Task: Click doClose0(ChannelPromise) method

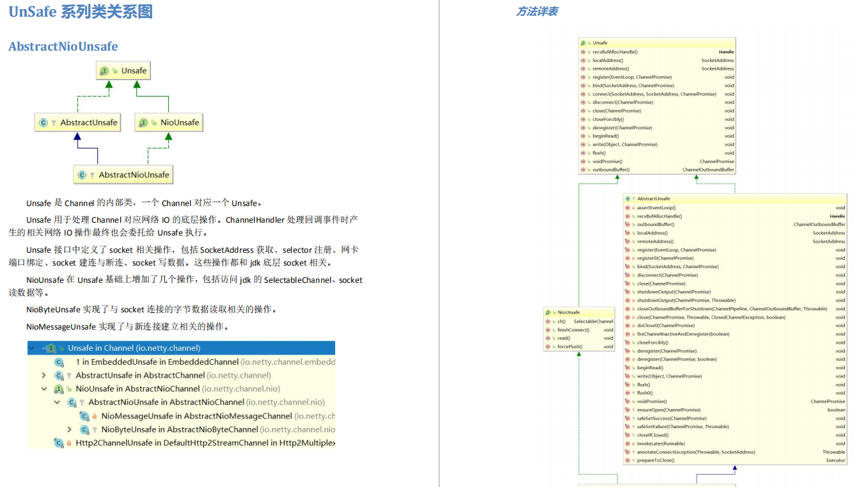Action: [x=666, y=326]
